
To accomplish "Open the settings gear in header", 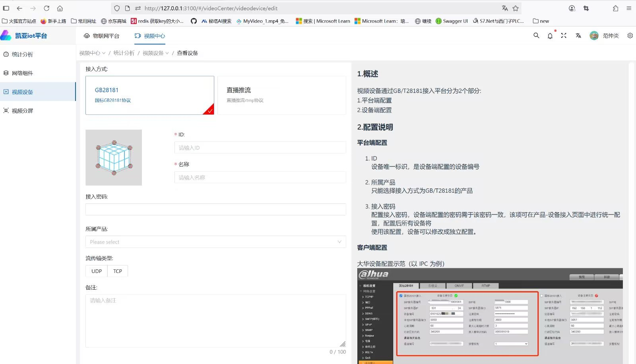I will pyautogui.click(x=630, y=35).
